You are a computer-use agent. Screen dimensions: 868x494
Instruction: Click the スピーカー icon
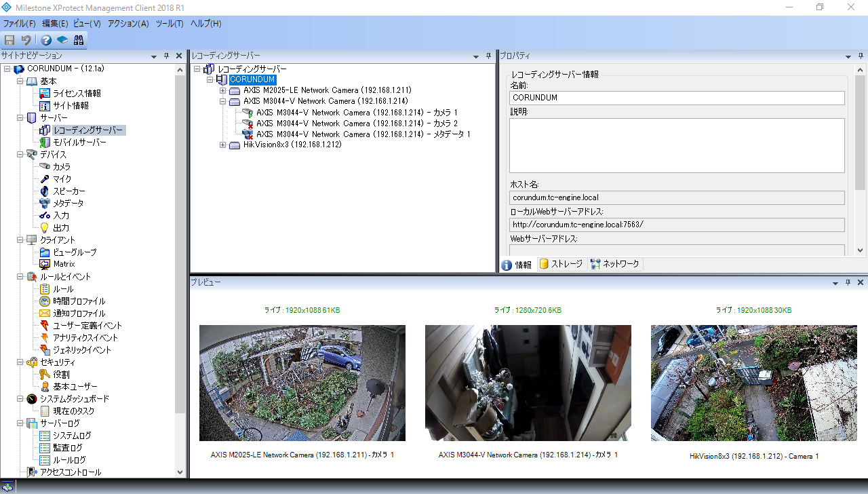click(45, 191)
